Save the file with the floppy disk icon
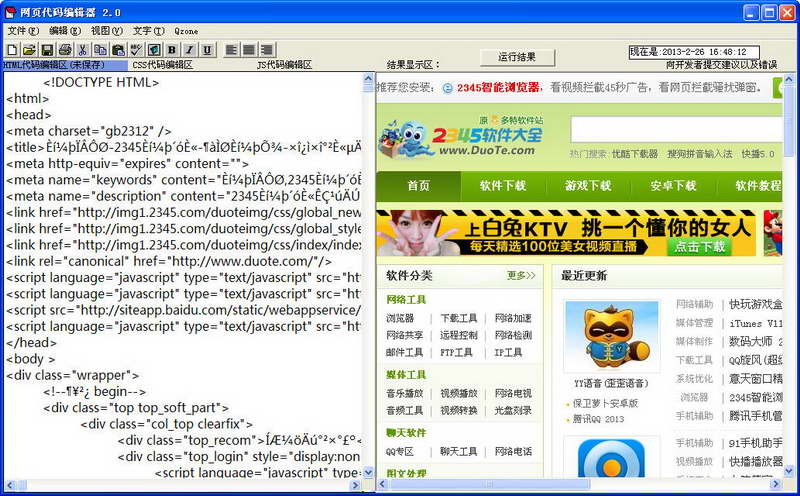Viewport: 800px width, 496px height. tap(47, 49)
